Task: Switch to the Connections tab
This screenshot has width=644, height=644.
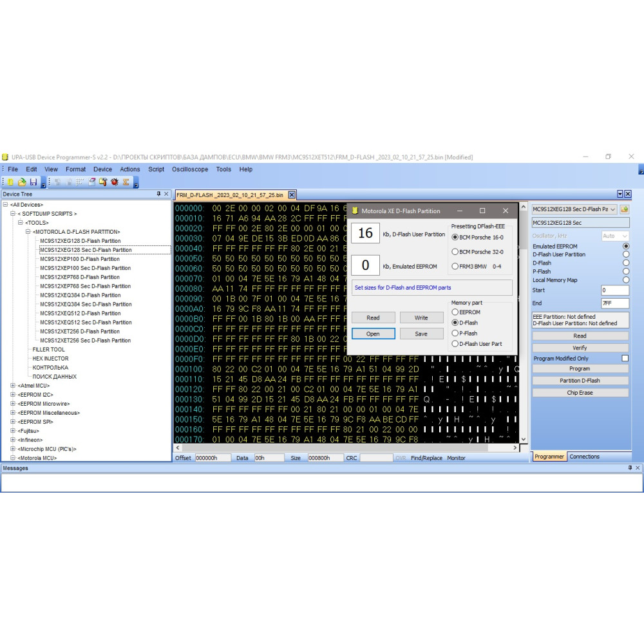Action: (585, 457)
